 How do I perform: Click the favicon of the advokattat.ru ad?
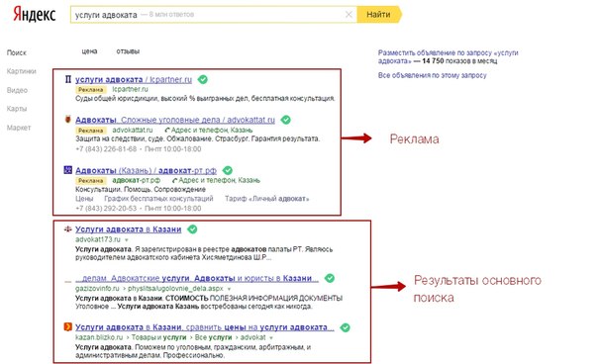[68, 120]
